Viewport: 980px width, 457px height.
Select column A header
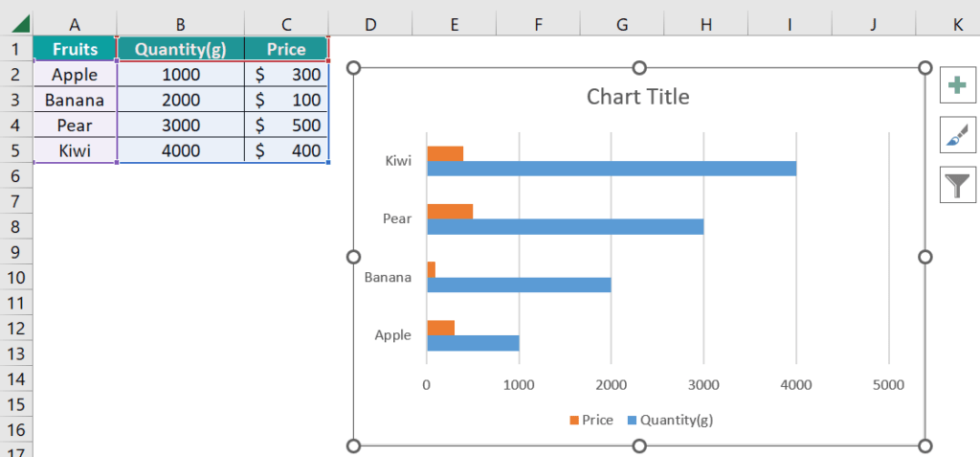click(75, 24)
